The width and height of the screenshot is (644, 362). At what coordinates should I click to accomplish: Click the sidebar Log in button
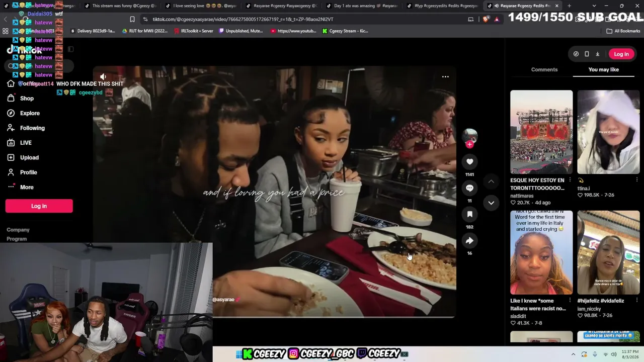39,206
